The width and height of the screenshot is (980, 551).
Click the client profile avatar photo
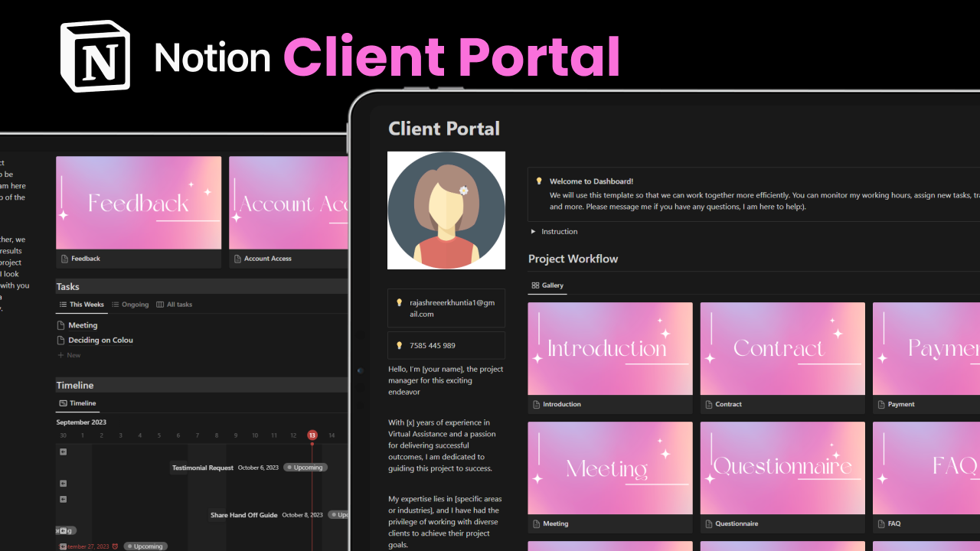[446, 210]
